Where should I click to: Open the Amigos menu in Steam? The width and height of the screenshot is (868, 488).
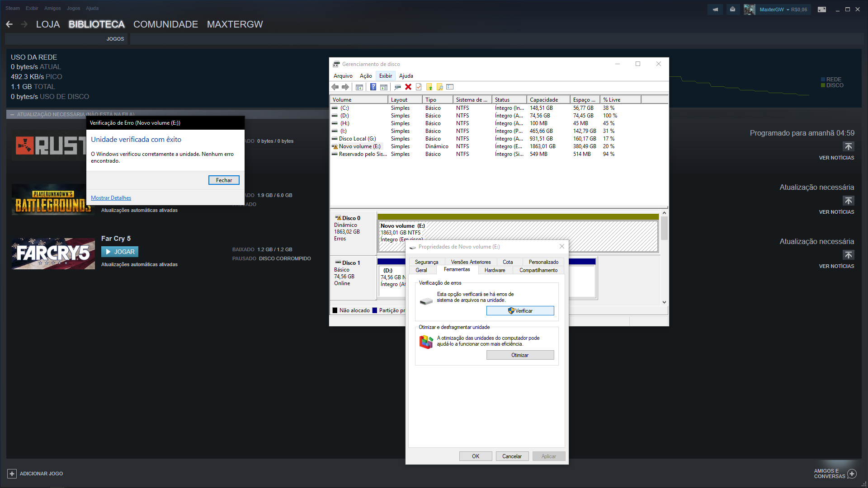52,8
